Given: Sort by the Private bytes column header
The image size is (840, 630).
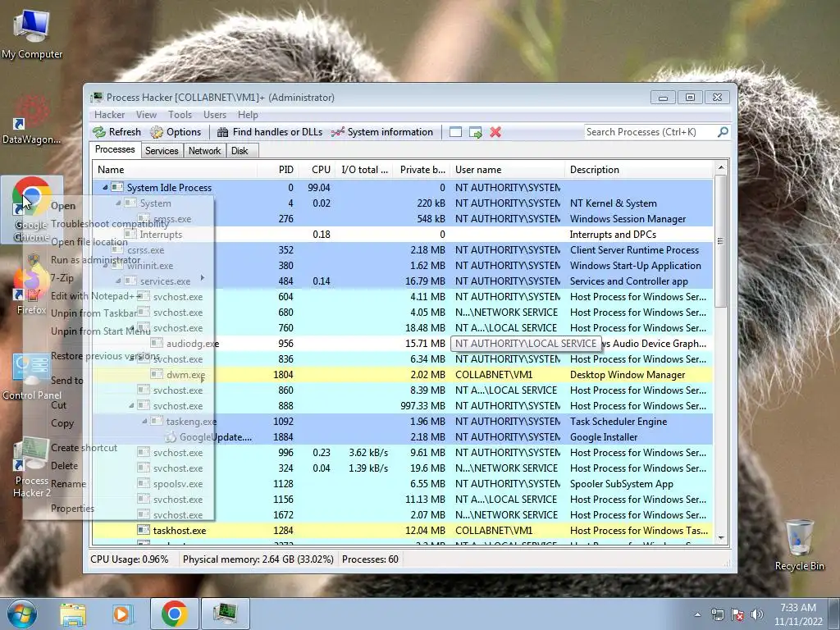Looking at the screenshot, I should pos(422,170).
